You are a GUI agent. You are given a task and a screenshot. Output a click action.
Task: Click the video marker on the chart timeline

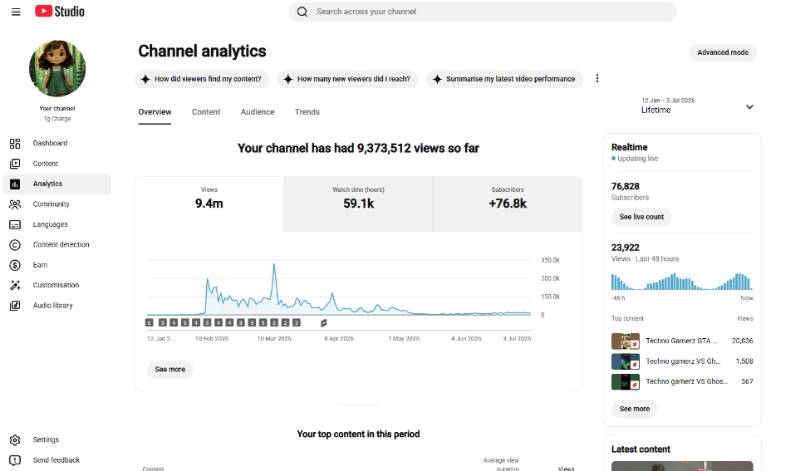(x=323, y=323)
